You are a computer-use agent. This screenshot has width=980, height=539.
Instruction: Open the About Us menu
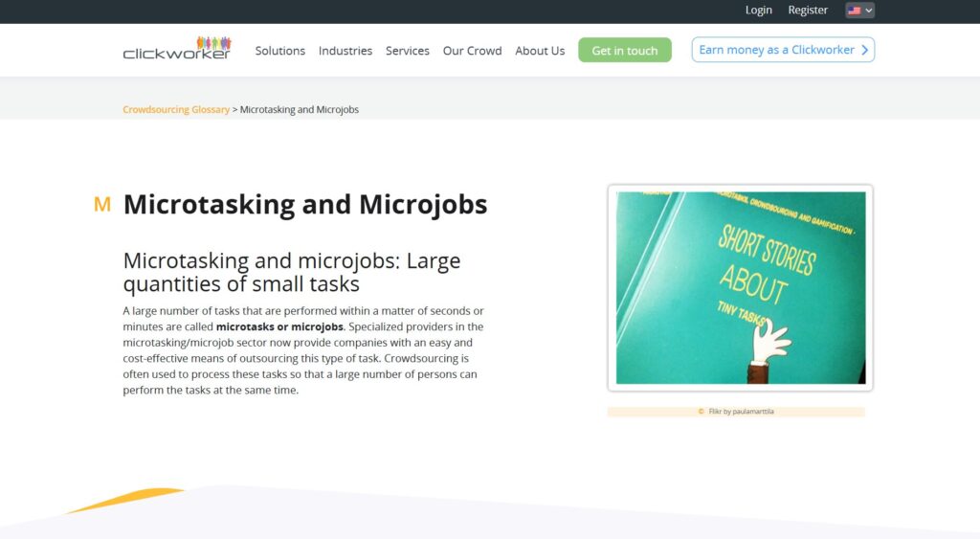tap(540, 51)
